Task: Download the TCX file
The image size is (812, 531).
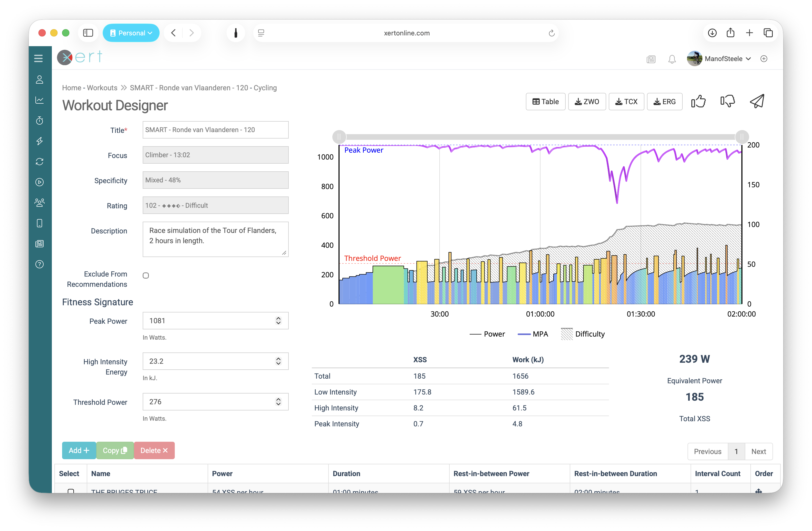Action: [626, 102]
